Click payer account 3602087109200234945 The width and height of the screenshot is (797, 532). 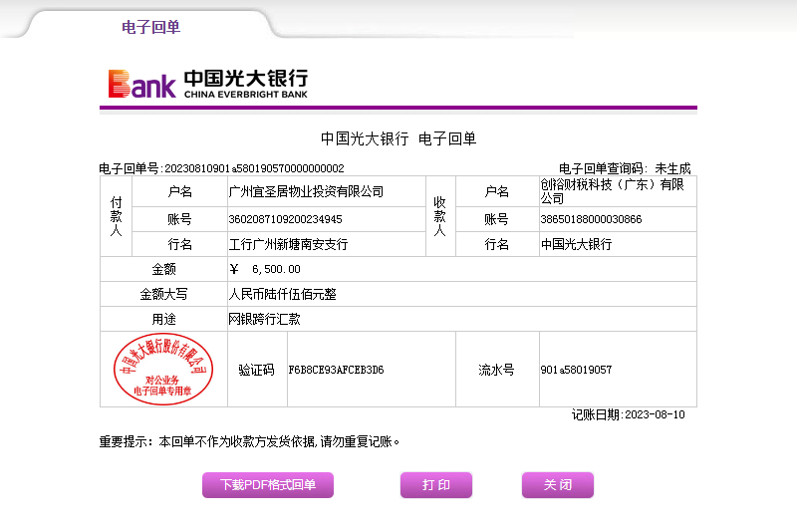pyautogui.click(x=285, y=219)
